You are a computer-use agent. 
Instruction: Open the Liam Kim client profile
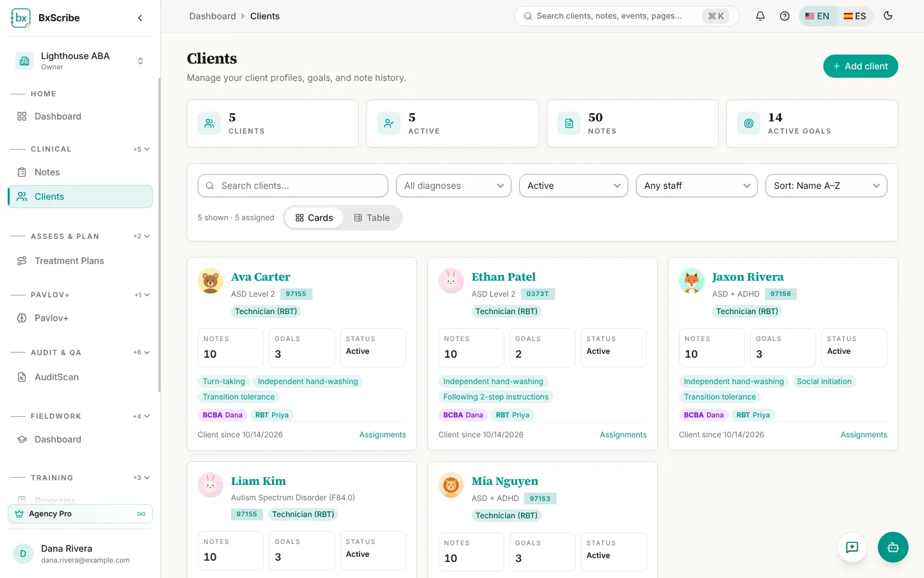[259, 481]
